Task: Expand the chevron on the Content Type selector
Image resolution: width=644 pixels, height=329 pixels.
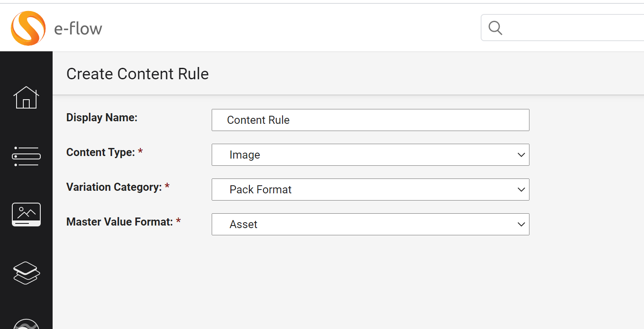Action: (521, 155)
